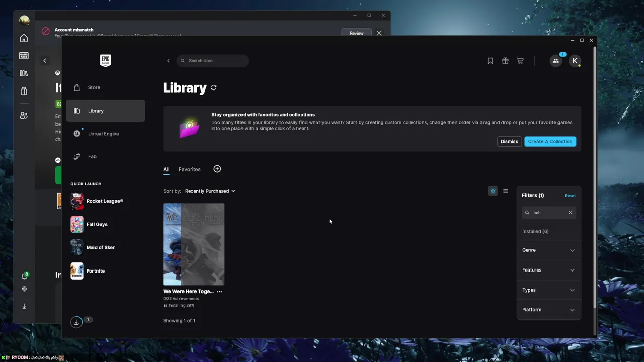
Task: Open the Epic downloads icon
Action: (76, 322)
